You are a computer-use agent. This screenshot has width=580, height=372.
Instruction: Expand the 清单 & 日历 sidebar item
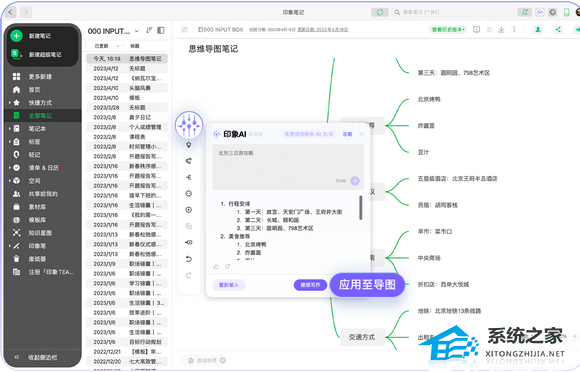(10, 168)
